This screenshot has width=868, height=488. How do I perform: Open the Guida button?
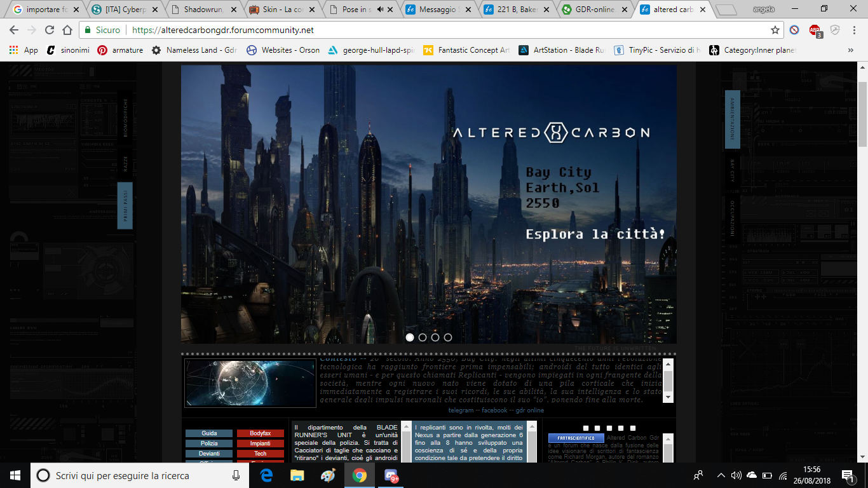(x=209, y=433)
